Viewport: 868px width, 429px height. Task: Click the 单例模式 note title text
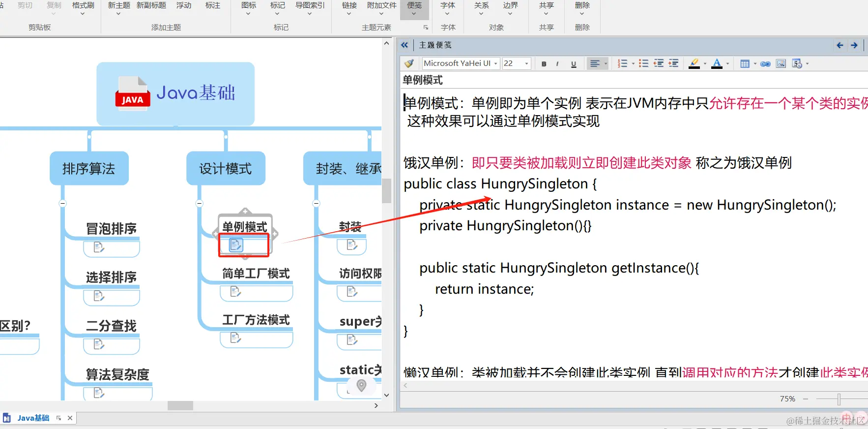point(423,80)
